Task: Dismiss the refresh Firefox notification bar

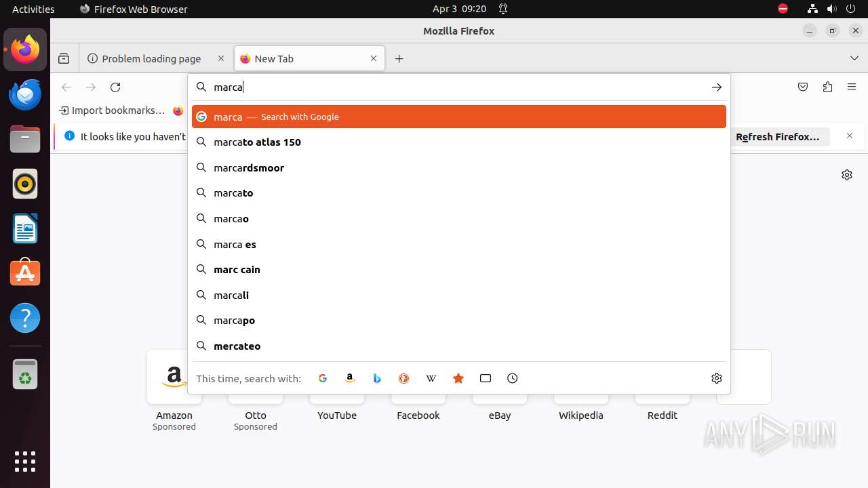Action: point(850,136)
